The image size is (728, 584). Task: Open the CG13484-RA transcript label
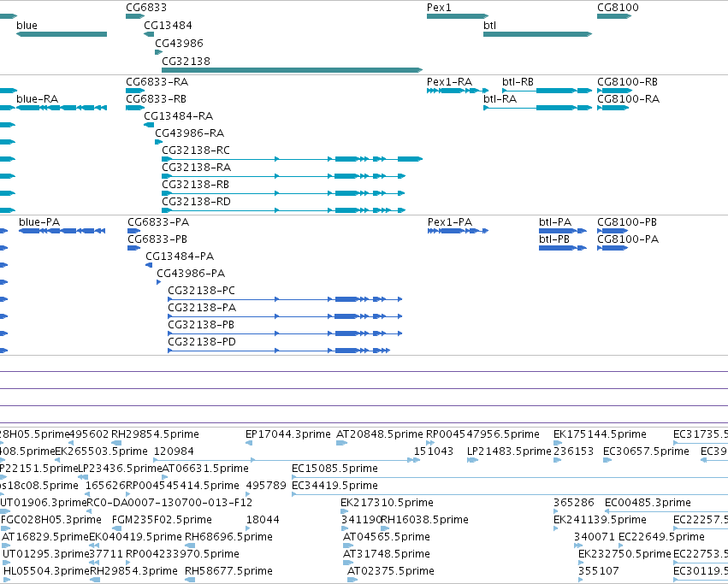pyautogui.click(x=179, y=116)
